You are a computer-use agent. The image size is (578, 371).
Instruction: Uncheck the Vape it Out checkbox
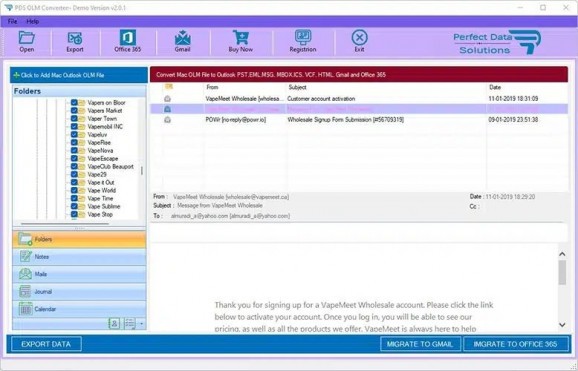tap(74, 183)
